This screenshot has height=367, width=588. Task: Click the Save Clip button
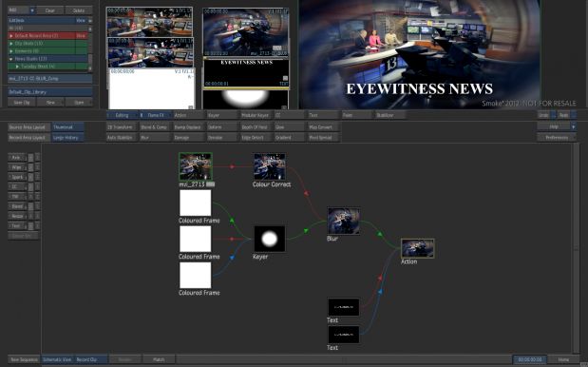(x=22, y=103)
